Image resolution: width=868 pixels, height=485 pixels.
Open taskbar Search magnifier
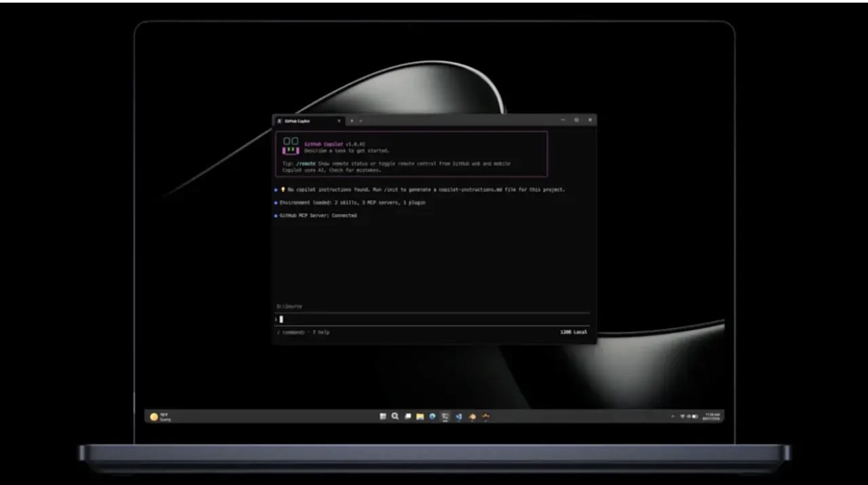pyautogui.click(x=395, y=416)
